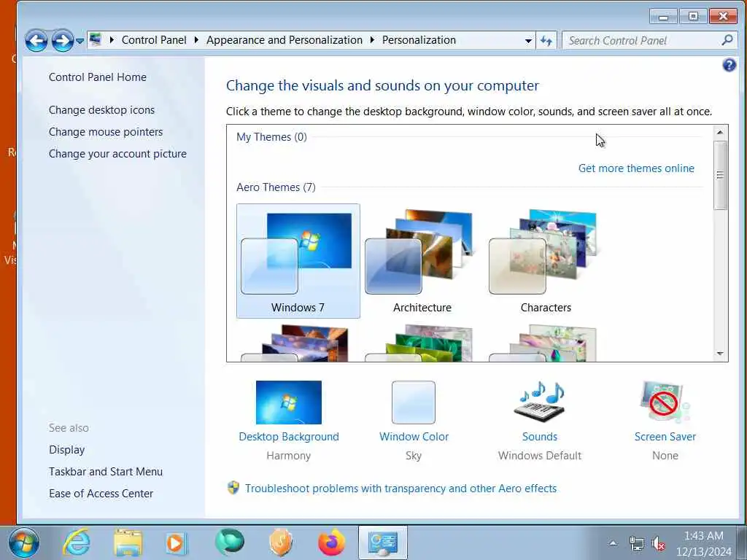Image resolution: width=747 pixels, height=560 pixels.
Task: Click the Refresh button in address bar
Action: [x=546, y=41]
